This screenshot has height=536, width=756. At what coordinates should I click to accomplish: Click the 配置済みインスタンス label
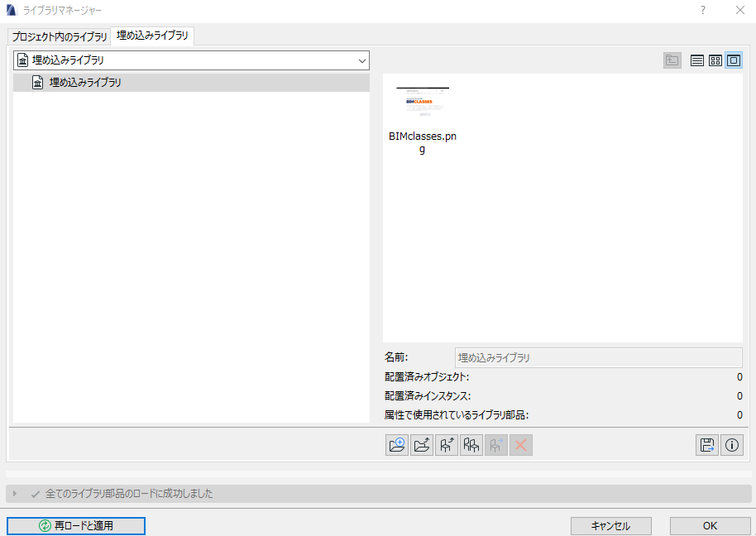point(428,396)
